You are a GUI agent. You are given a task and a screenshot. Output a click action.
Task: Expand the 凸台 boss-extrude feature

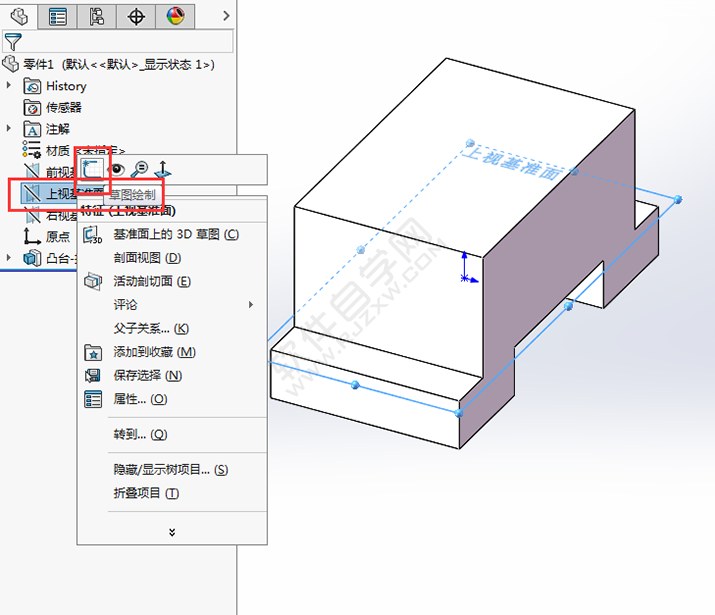(x=8, y=258)
